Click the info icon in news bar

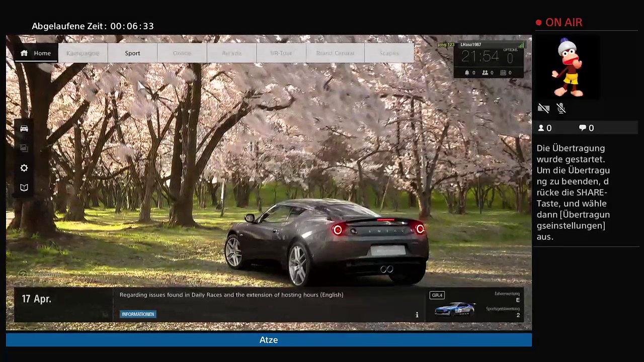417,315
